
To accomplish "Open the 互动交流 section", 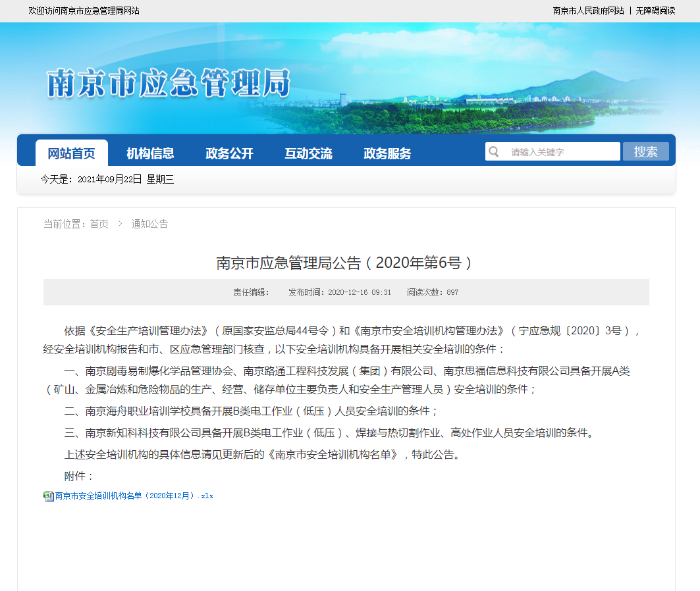I will [x=308, y=153].
